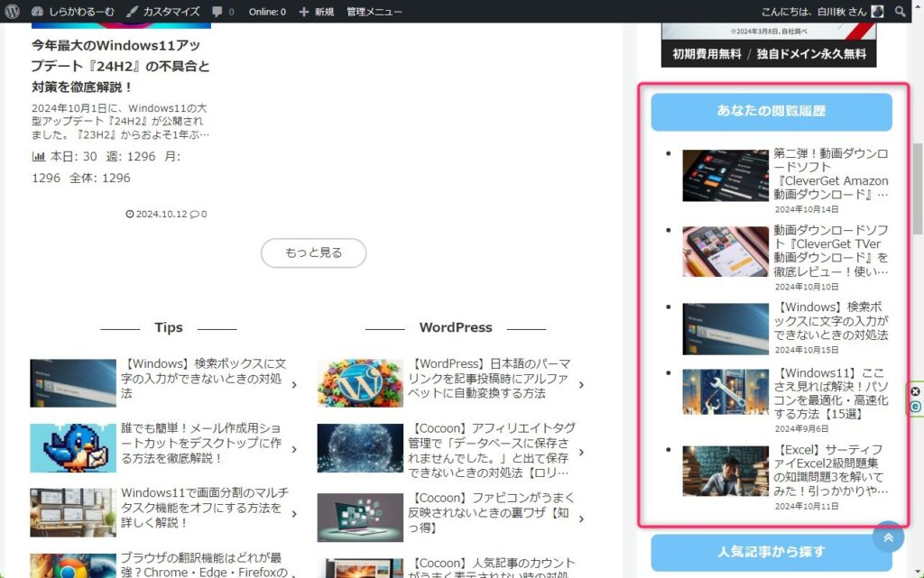Open the しらかわるーむ site dashboard menu
The height and width of the screenshot is (578, 924).
[72, 12]
